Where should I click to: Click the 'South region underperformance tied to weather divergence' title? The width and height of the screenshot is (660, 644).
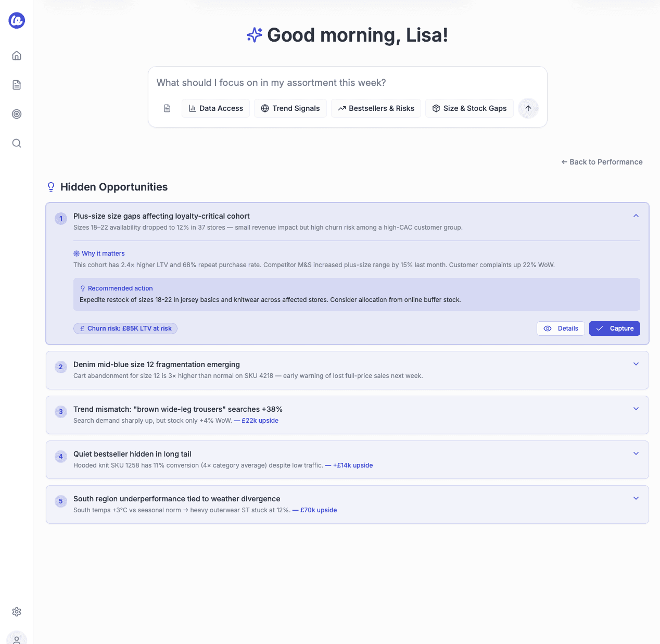click(177, 499)
